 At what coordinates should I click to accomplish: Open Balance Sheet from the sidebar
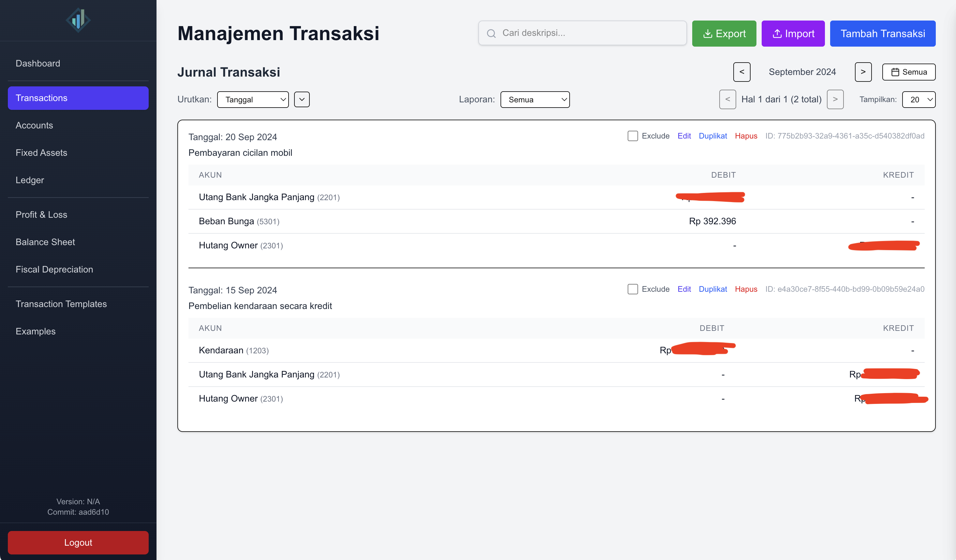point(45,242)
